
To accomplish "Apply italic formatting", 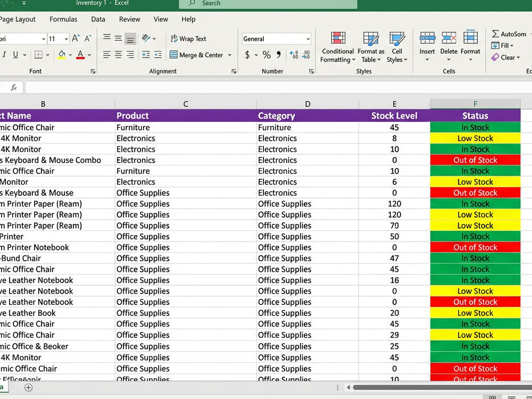I will pyautogui.click(x=4, y=55).
